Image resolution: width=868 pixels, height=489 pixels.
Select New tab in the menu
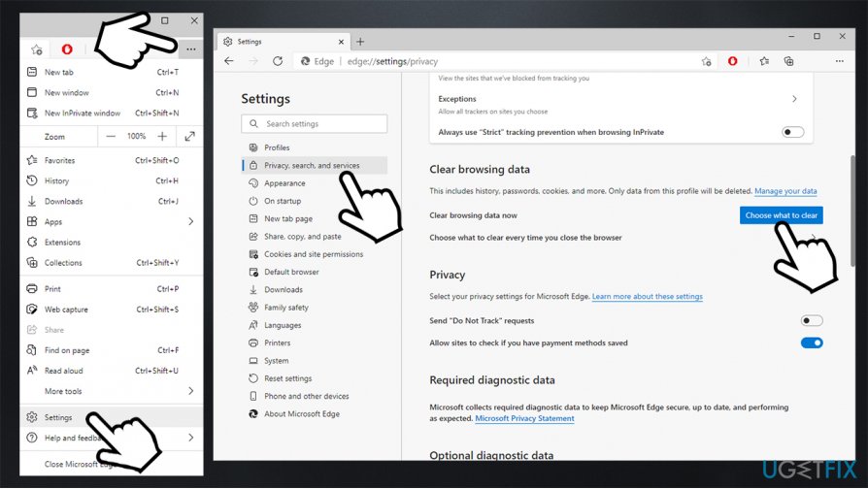[x=112, y=72]
